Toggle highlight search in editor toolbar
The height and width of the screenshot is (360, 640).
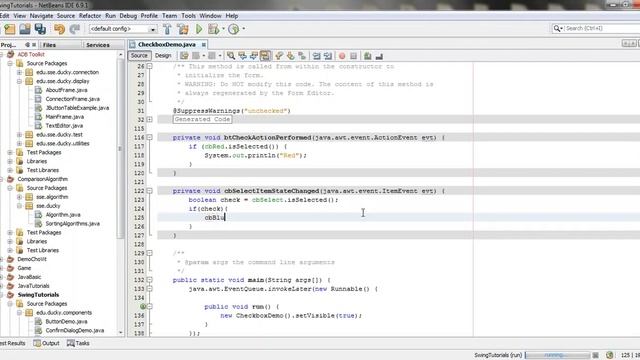(265, 56)
